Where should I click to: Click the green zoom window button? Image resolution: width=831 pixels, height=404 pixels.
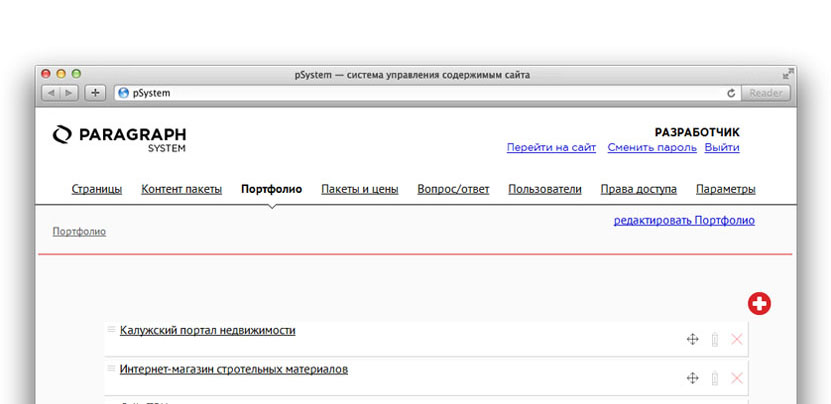76,74
